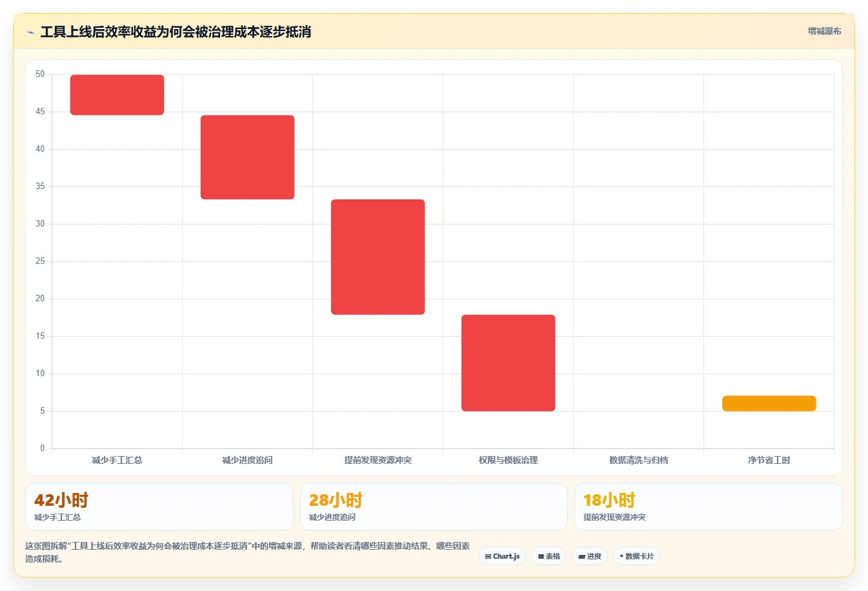Click x-axis label 数据清洗与归档

(x=638, y=460)
